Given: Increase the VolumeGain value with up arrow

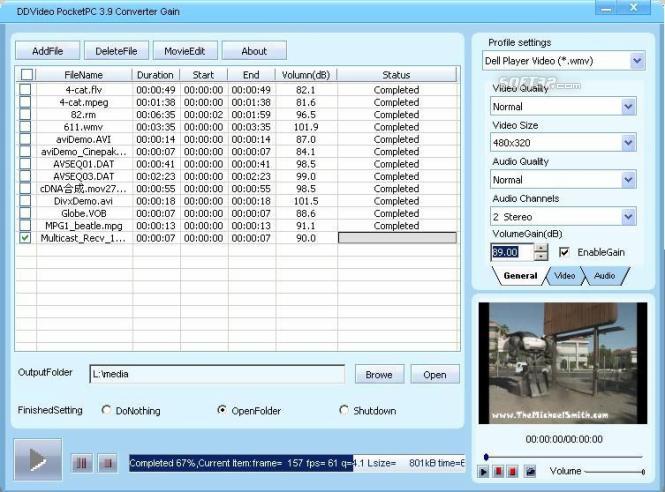Looking at the screenshot, I should (x=541, y=248).
